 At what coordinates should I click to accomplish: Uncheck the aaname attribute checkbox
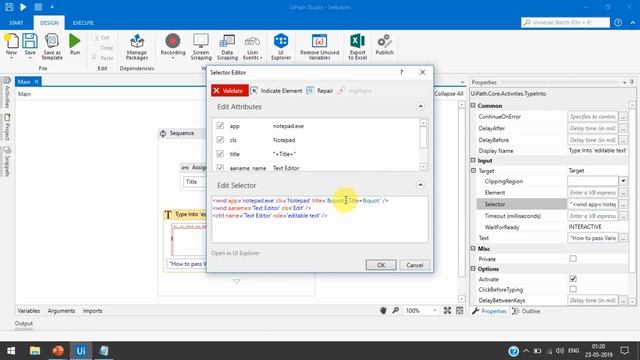220,167
